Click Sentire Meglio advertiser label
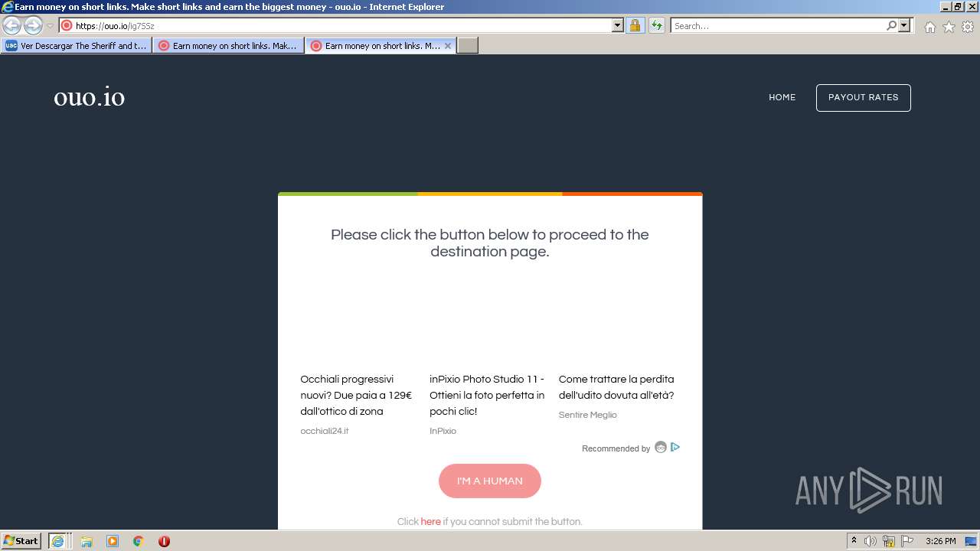980x551 pixels. click(587, 415)
